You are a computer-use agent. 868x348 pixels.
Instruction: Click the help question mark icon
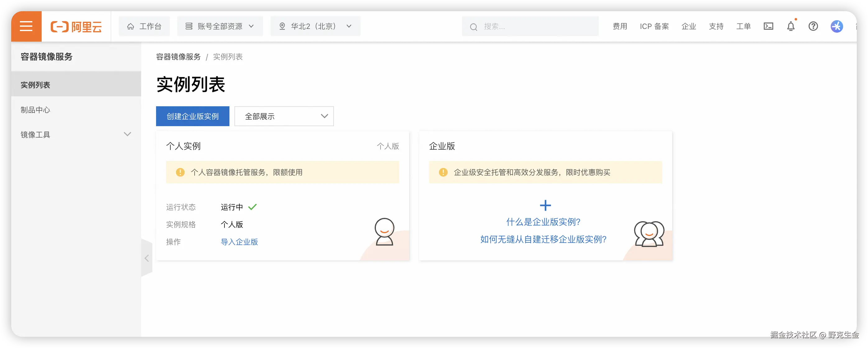813,26
